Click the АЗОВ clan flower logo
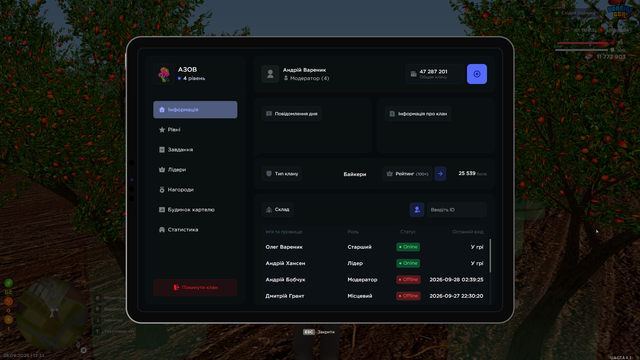The width and height of the screenshot is (640, 360). (x=164, y=74)
